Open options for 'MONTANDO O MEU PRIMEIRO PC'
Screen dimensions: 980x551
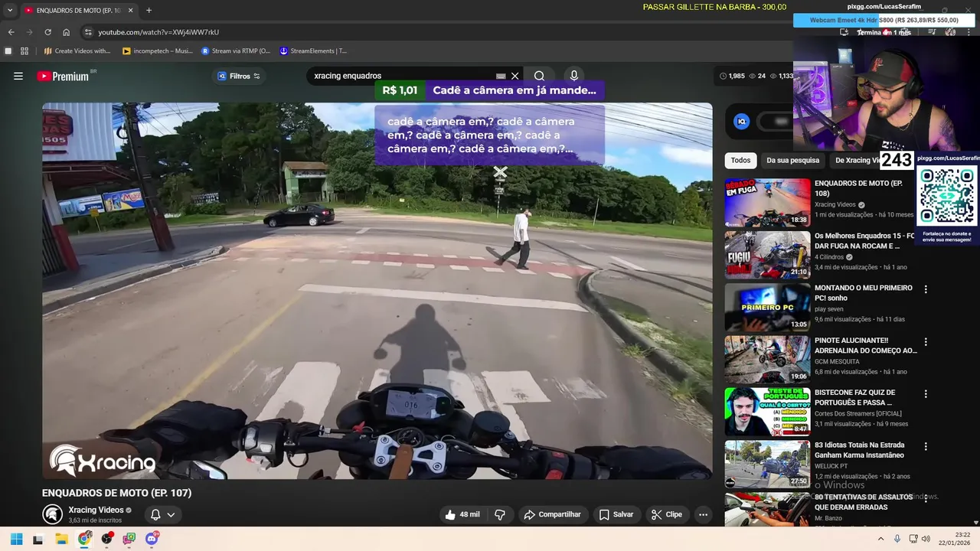(x=926, y=289)
